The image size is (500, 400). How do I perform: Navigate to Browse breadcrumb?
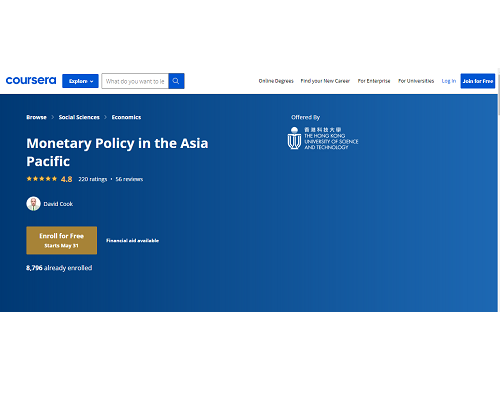point(36,117)
